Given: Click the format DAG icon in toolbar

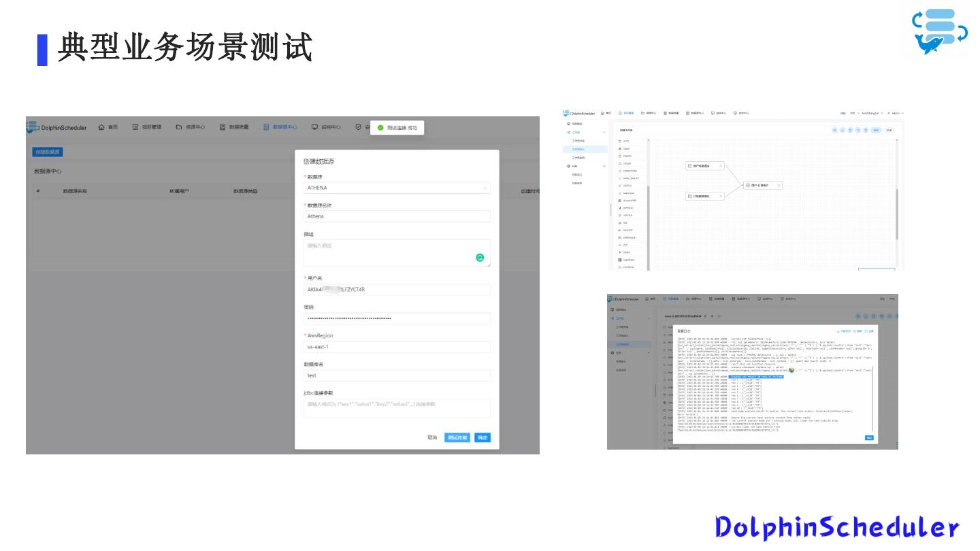Looking at the screenshot, I should coord(865,129).
